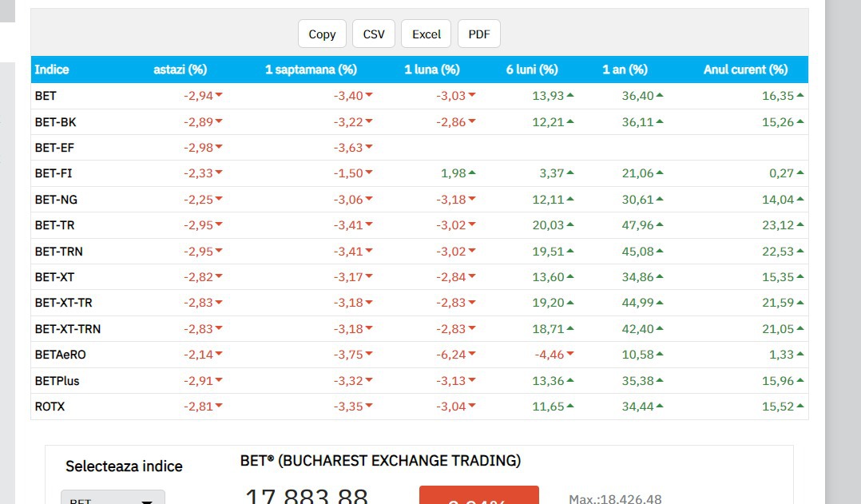Click the Copy export button
The height and width of the screenshot is (504, 861).
322,34
